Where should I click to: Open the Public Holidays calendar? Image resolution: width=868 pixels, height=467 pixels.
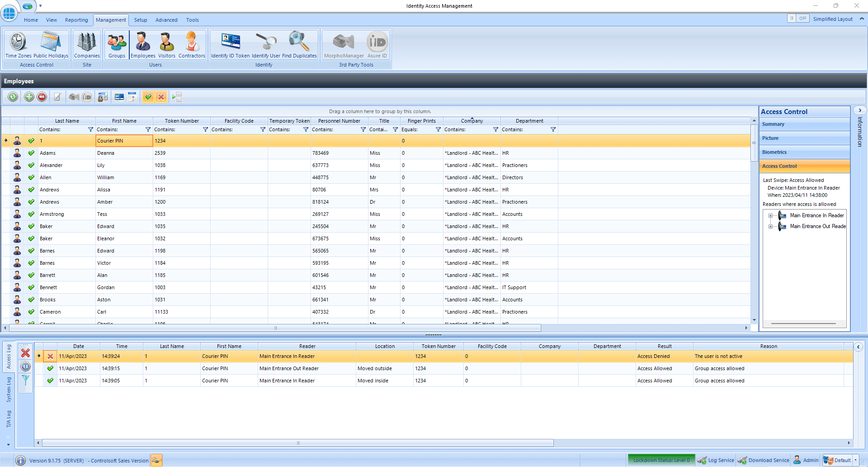[51, 45]
